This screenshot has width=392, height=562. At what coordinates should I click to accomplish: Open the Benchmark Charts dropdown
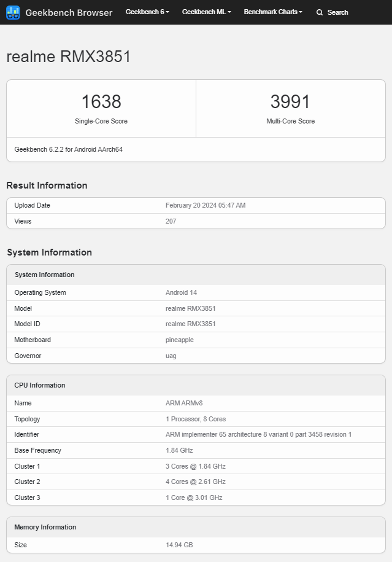click(273, 12)
